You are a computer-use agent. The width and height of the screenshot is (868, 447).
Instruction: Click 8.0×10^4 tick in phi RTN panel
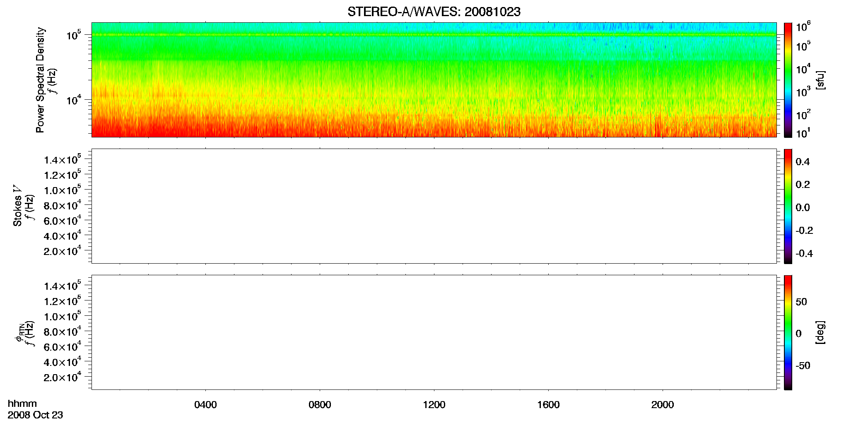62,332
